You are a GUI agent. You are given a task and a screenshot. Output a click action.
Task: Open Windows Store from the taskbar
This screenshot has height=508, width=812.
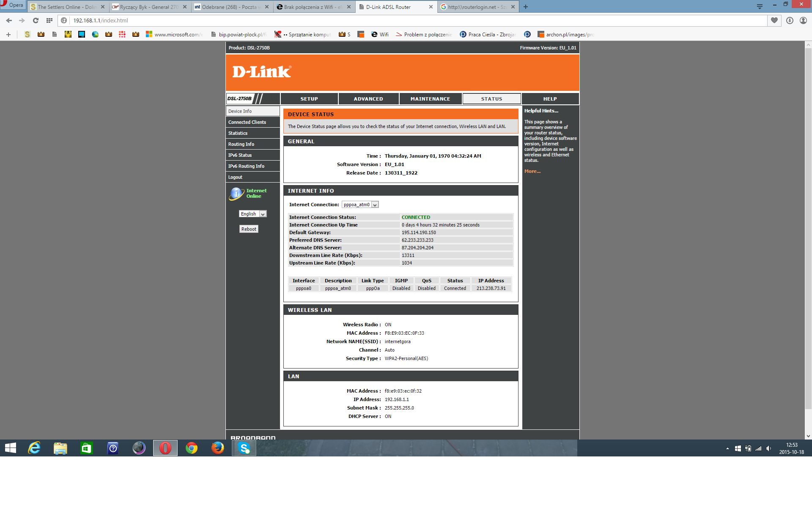click(87, 448)
